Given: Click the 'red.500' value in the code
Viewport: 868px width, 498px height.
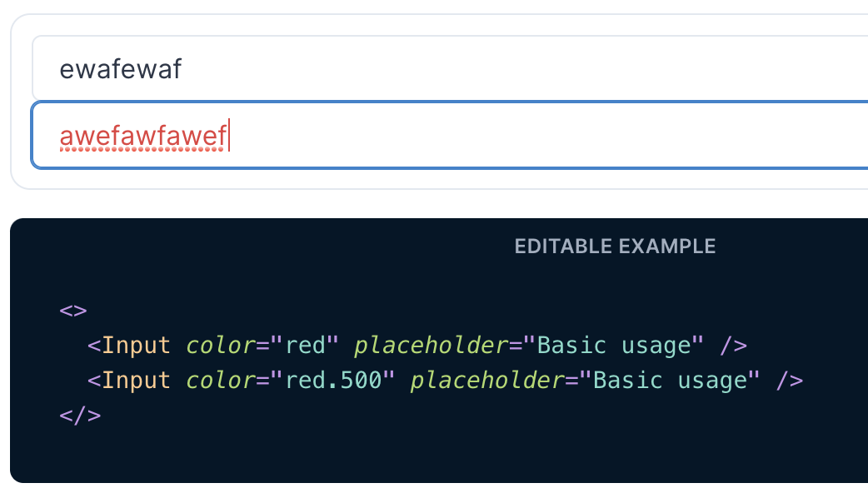Looking at the screenshot, I should 333,380.
